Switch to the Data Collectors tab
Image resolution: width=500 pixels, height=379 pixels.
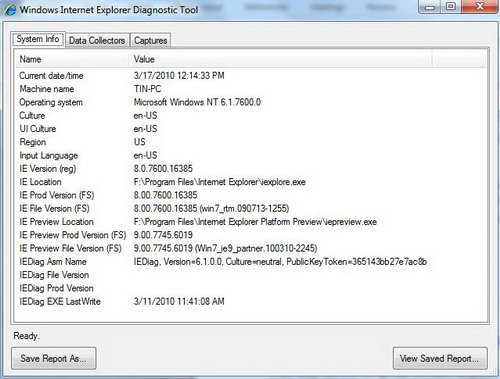pyautogui.click(x=97, y=40)
